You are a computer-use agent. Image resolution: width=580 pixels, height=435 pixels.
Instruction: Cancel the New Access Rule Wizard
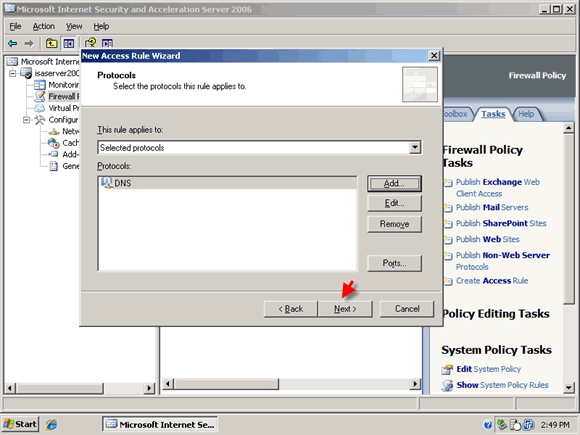pyautogui.click(x=407, y=309)
